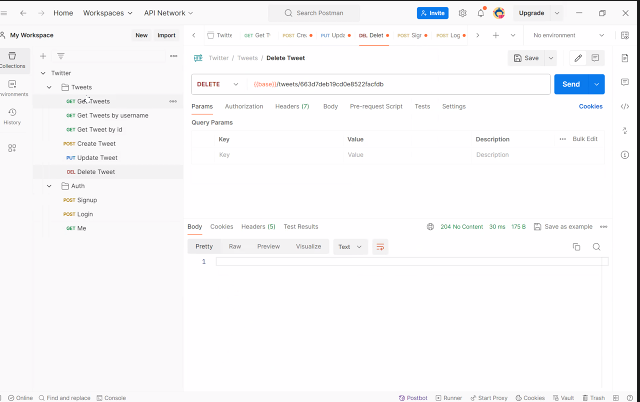Go back with the left arrow
The height and width of the screenshot is (402, 640).
[x=23, y=13]
